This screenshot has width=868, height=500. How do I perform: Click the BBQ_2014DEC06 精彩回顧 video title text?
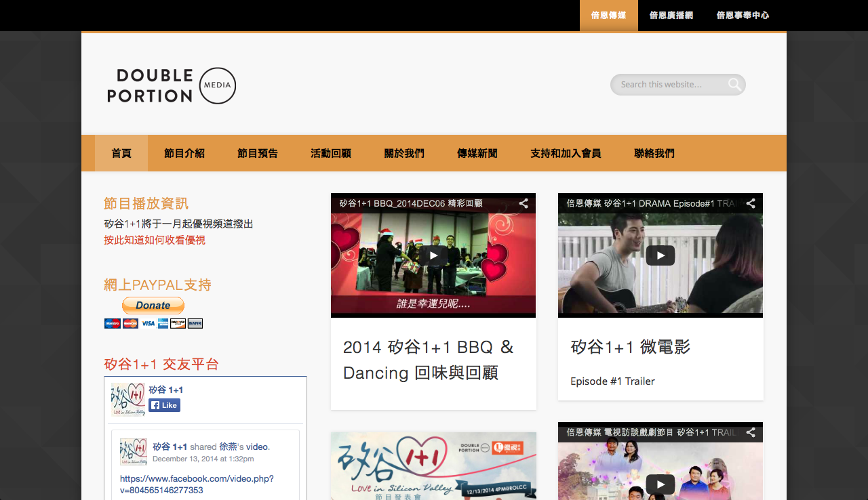(411, 203)
